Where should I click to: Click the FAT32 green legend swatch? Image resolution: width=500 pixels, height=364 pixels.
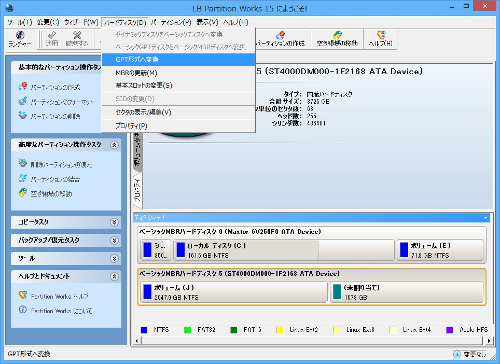click(187, 330)
